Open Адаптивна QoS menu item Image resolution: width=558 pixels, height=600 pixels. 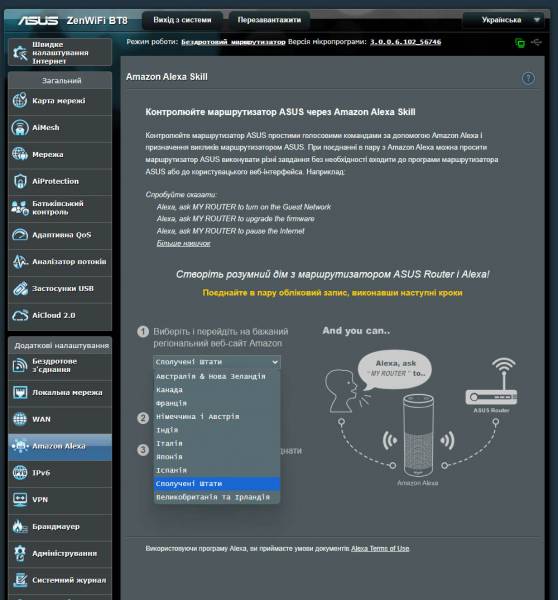pyautogui.click(x=60, y=235)
